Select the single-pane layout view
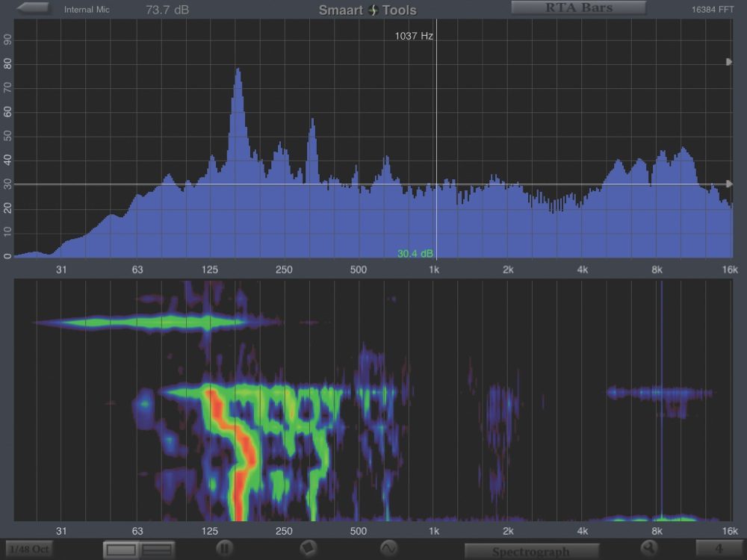 (x=121, y=550)
